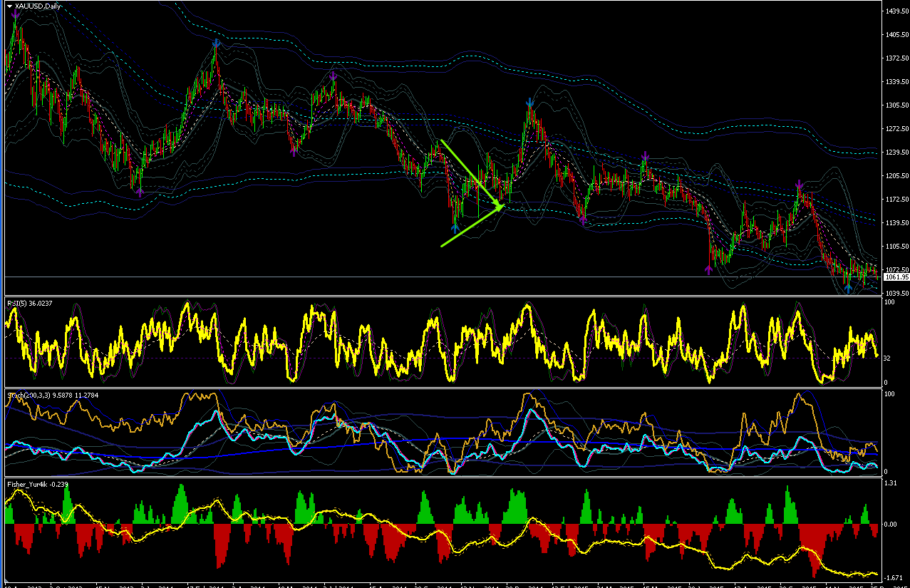
Task: Select the purple down arrow atop the last peak before the final drop
Action: click(x=800, y=185)
